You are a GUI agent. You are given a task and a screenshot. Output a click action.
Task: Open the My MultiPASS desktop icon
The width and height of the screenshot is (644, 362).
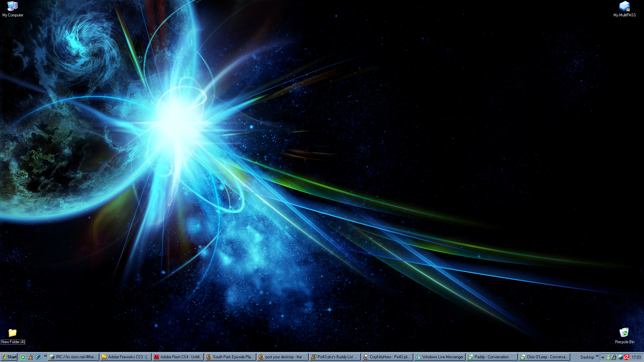624,7
